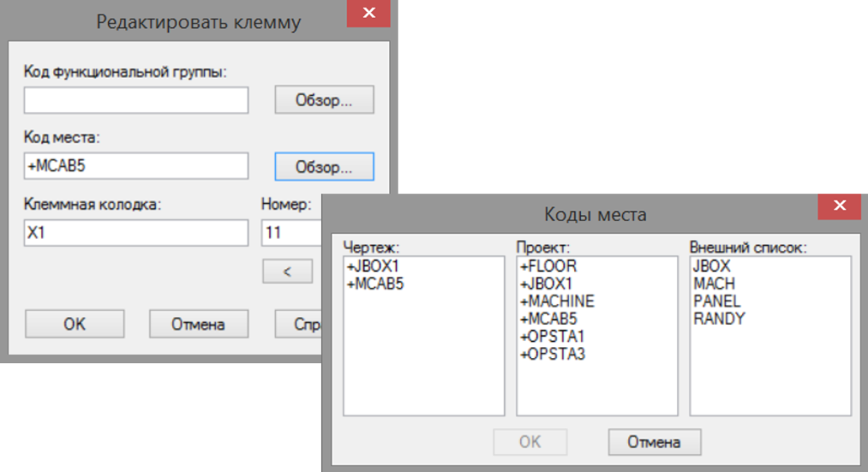Click the greyed OK in Коды места

coord(529,442)
